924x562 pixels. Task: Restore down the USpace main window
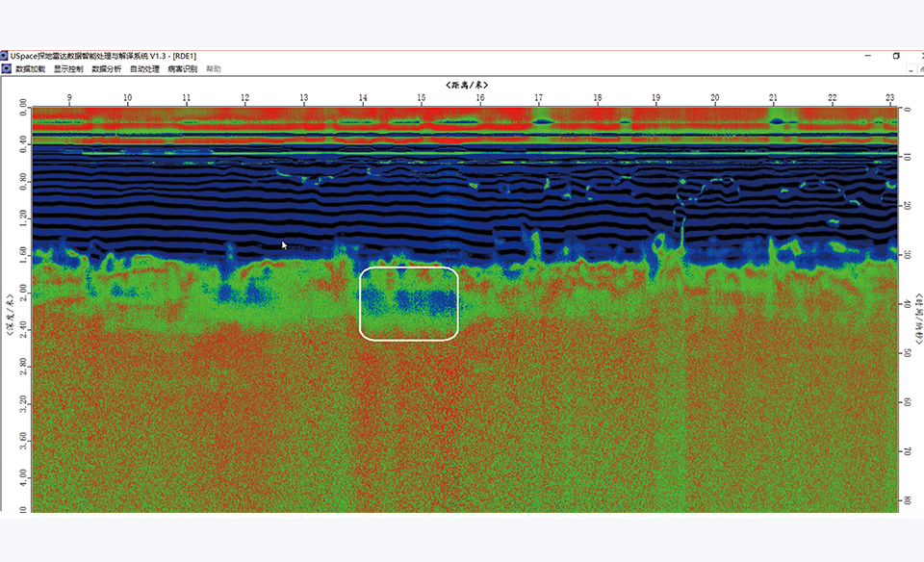click(896, 56)
